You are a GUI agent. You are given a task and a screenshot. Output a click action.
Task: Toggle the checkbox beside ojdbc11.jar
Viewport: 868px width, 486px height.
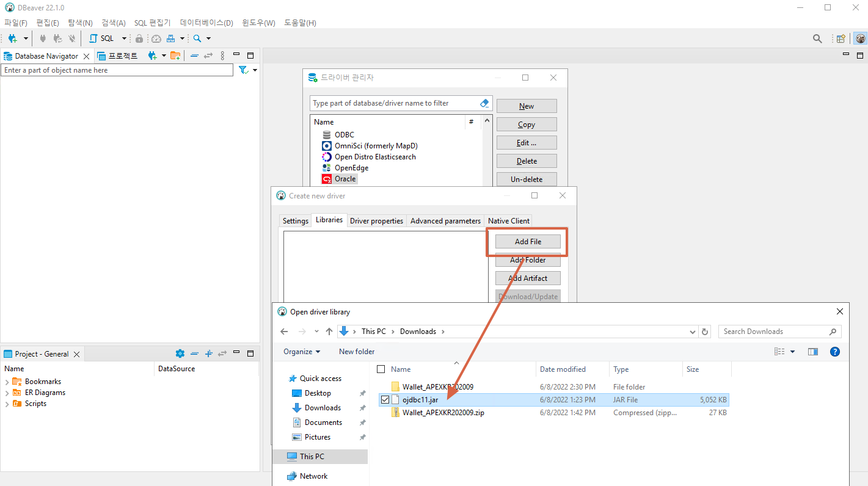tap(384, 400)
